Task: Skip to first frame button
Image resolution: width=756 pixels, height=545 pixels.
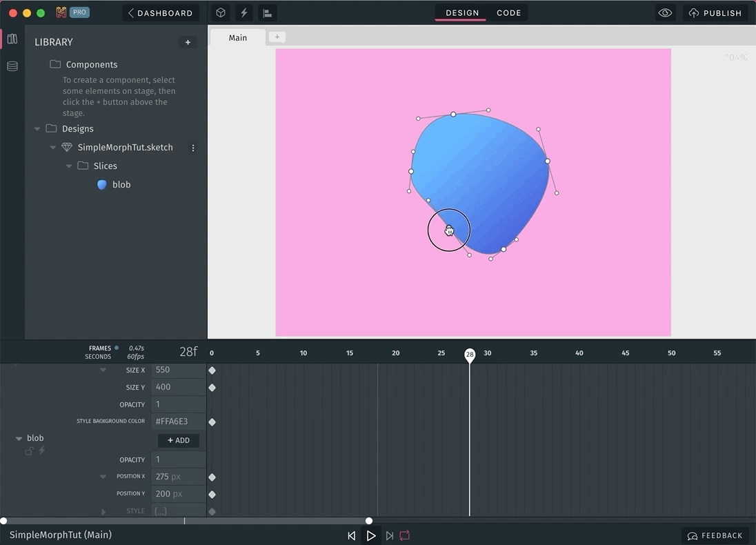Action: point(352,536)
